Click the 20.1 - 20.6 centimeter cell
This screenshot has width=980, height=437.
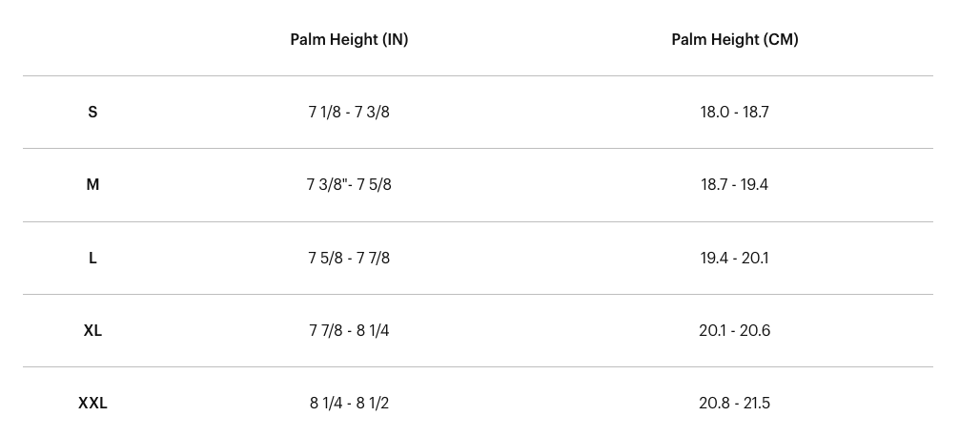tap(734, 330)
